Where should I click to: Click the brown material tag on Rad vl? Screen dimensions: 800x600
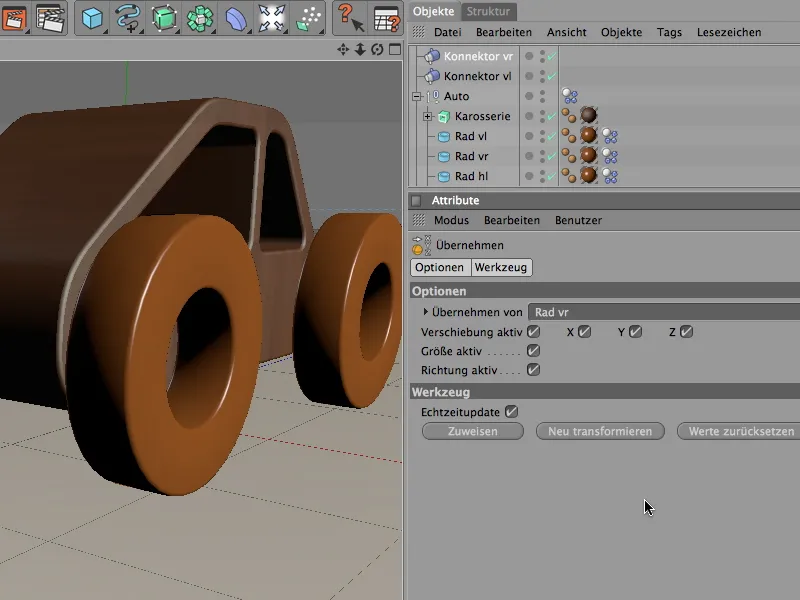589,136
